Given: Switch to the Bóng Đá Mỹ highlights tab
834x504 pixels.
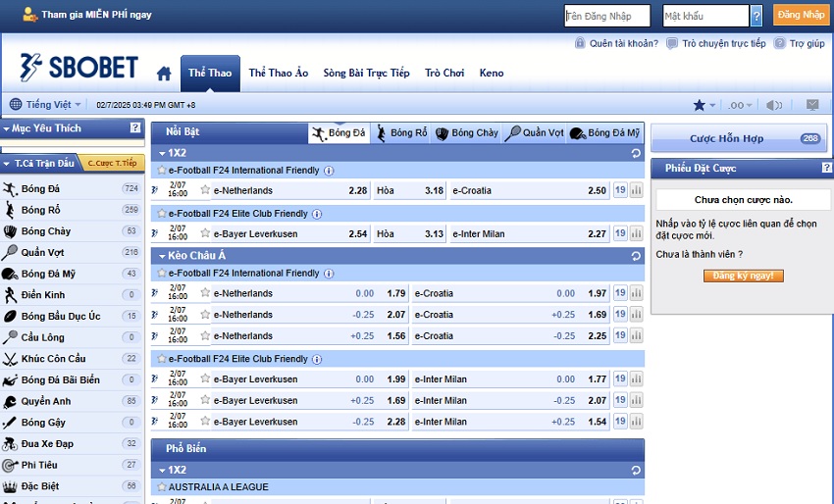Looking at the screenshot, I should click(x=604, y=133).
